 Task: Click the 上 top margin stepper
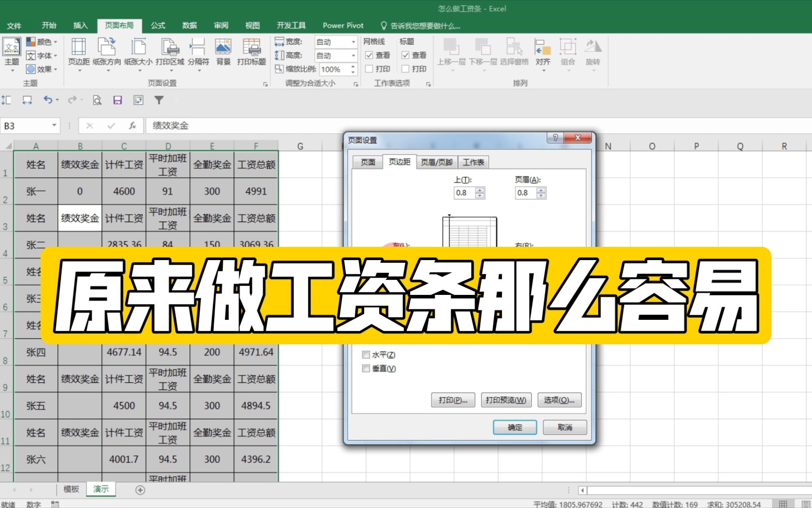tap(480, 193)
